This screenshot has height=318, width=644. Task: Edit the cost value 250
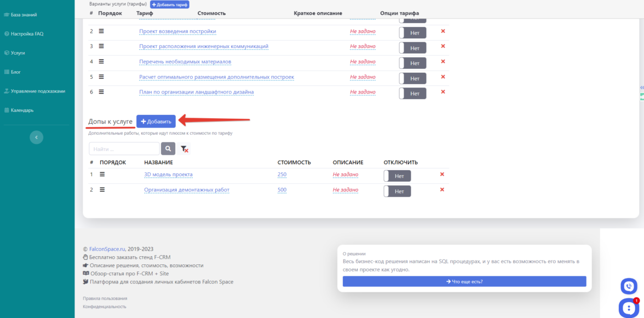coord(282,175)
